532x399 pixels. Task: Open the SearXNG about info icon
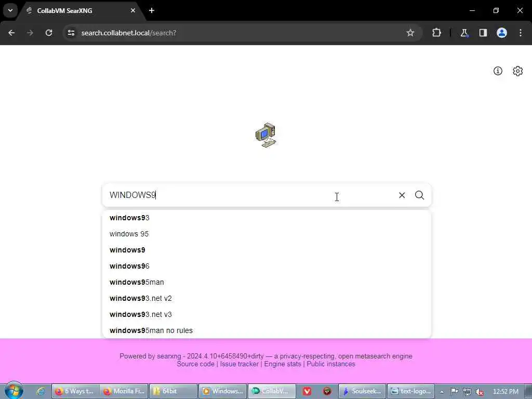[498, 71]
